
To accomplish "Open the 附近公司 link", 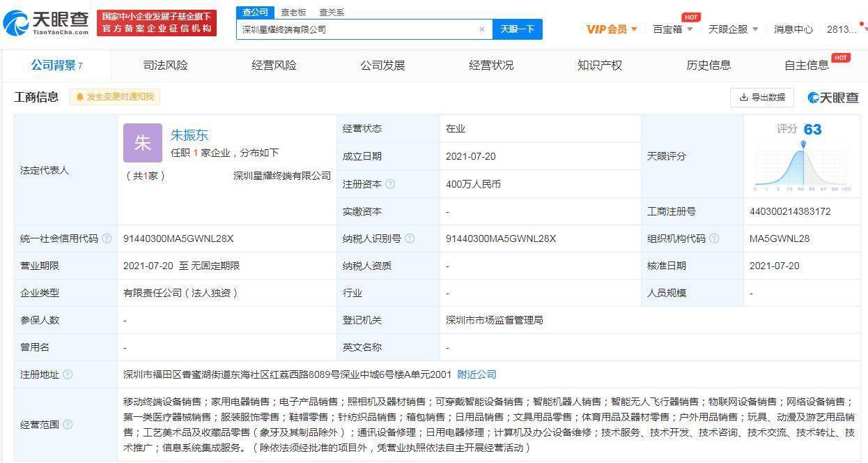I will pyautogui.click(x=475, y=374).
